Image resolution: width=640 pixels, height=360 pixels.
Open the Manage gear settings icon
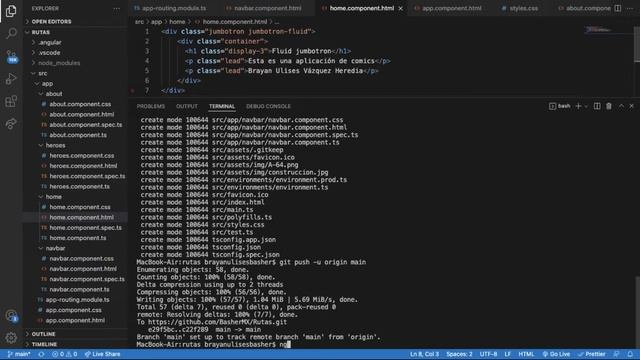click(11, 338)
